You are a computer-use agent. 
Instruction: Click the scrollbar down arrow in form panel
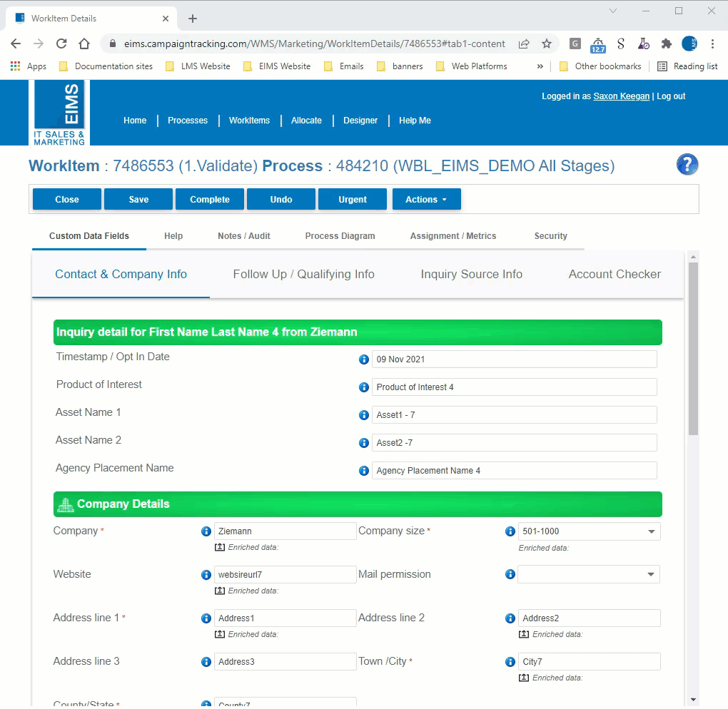(x=693, y=699)
